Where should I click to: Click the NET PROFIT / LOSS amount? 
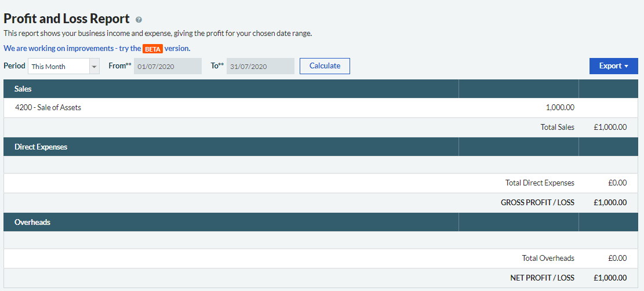tap(610, 278)
